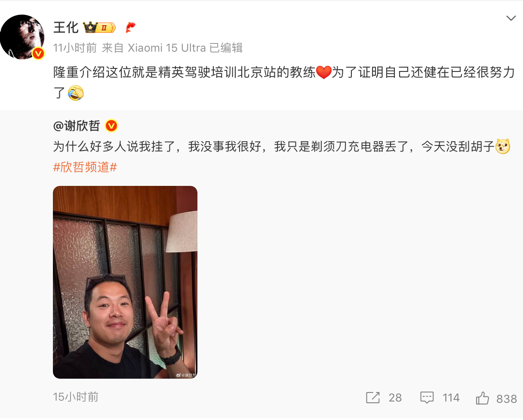Viewport: 523px width, 420px height.
Task: Open the @谢欣哲 profile link
Action: click(77, 126)
